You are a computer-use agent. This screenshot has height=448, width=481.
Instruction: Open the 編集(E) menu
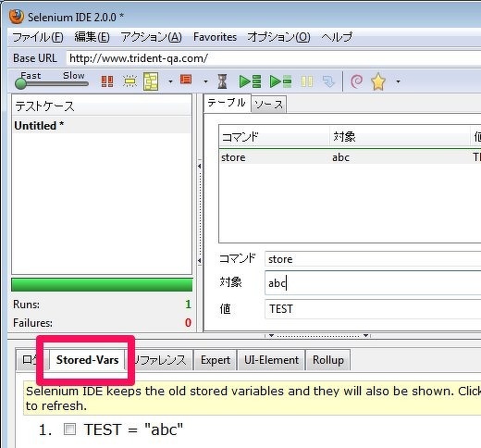pyautogui.click(x=92, y=37)
